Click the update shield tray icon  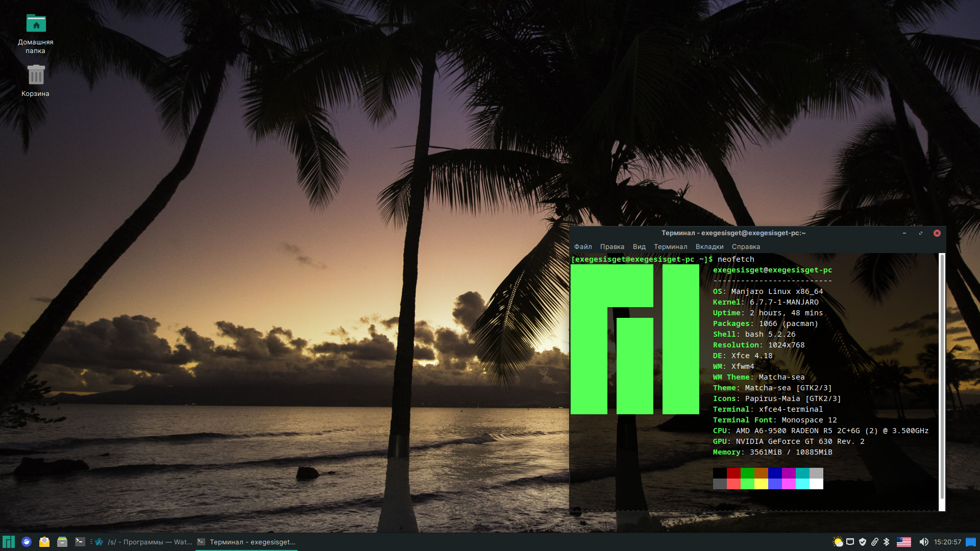[x=863, y=542]
